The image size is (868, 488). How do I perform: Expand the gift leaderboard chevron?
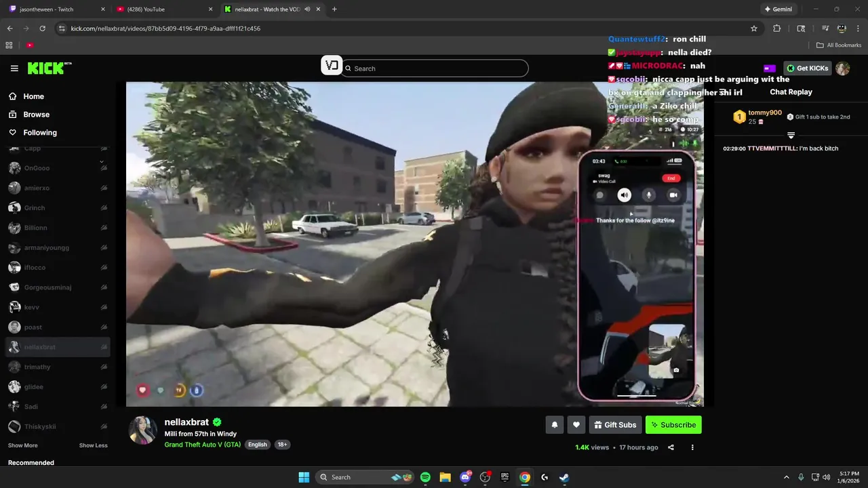pos(791,136)
